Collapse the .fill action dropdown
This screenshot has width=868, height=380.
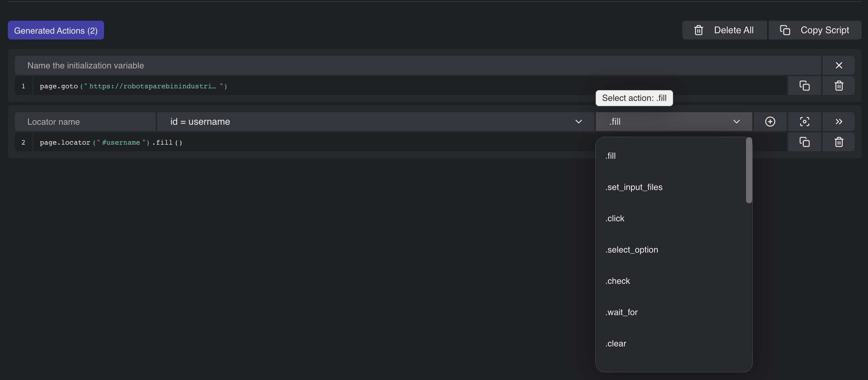[x=674, y=122]
